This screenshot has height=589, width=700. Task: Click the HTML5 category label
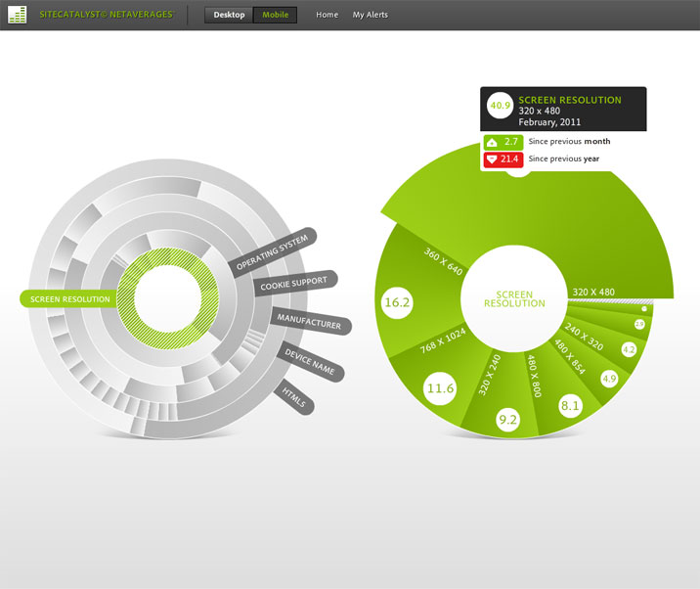[294, 396]
